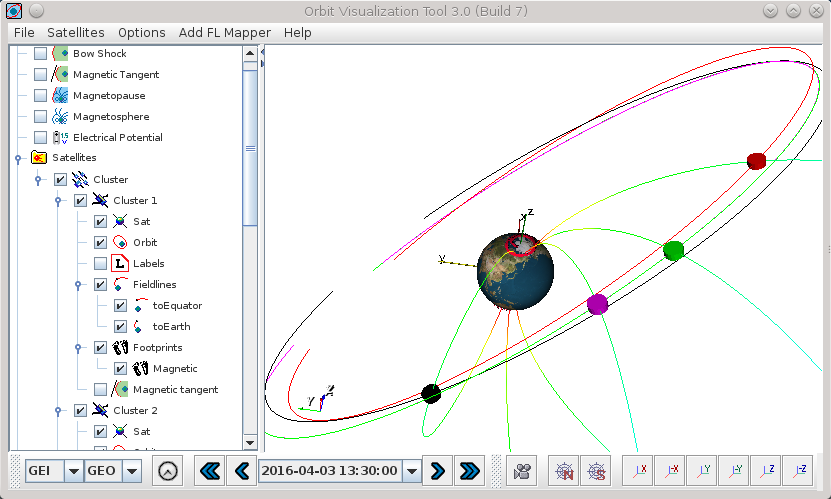Image resolution: width=831 pixels, height=499 pixels.
Task: Set view along the +X axis
Action: [638, 471]
